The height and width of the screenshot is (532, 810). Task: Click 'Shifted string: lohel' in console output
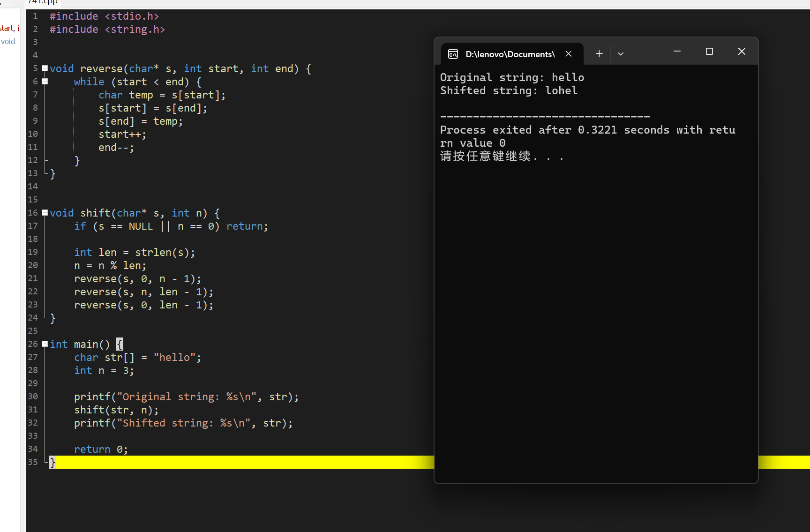tap(509, 90)
